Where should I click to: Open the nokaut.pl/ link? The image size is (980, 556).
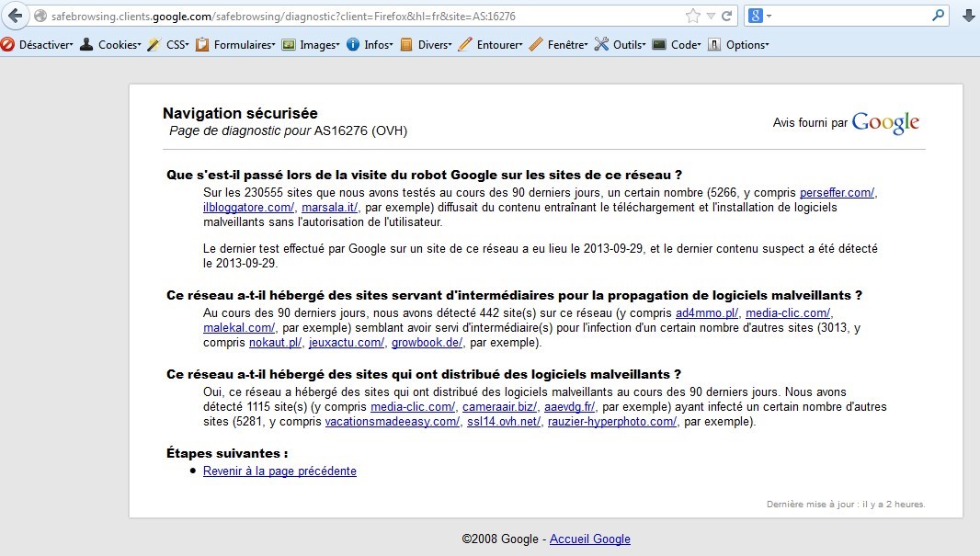[275, 343]
